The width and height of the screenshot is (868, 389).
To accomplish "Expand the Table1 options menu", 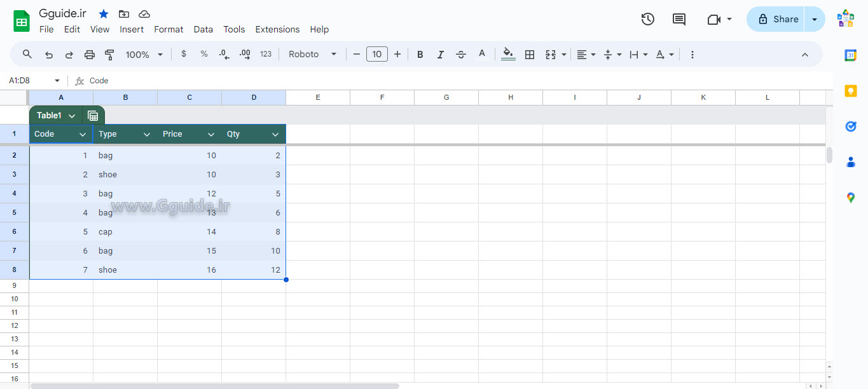I will [71, 115].
